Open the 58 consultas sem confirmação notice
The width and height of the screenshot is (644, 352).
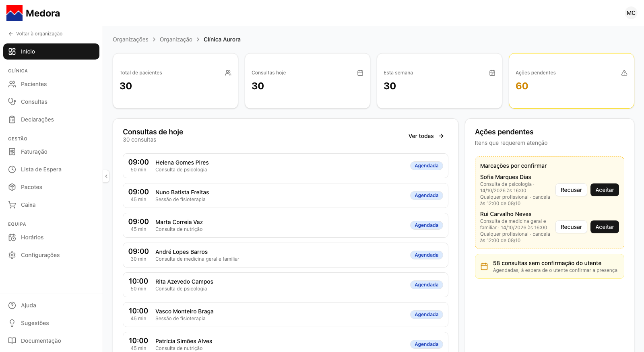pyautogui.click(x=549, y=266)
